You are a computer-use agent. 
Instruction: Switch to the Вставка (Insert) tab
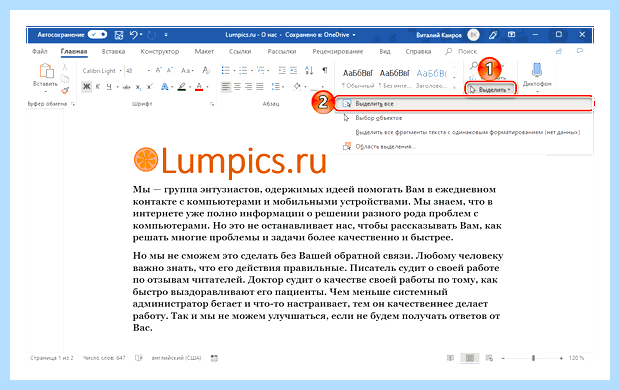[113, 51]
